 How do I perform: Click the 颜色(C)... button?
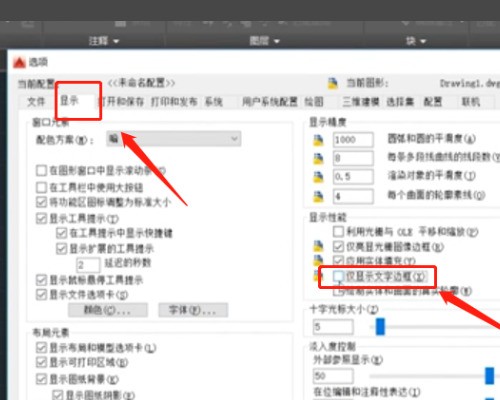108,310
